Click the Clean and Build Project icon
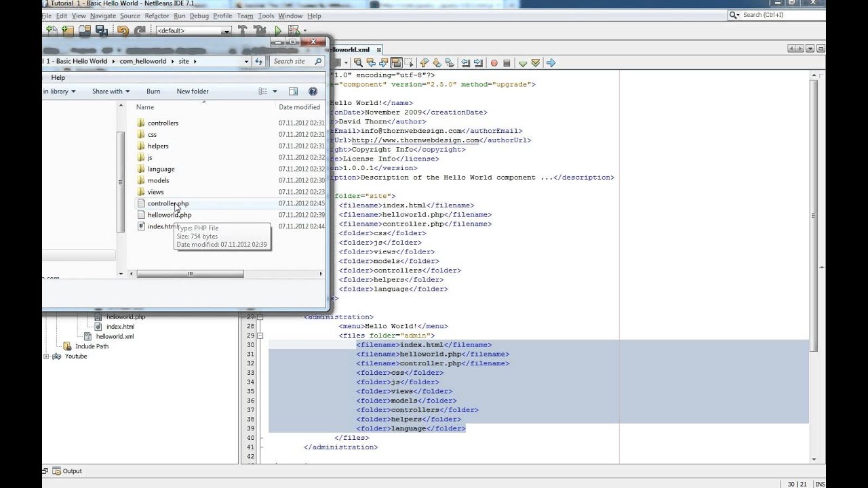 coord(260,30)
